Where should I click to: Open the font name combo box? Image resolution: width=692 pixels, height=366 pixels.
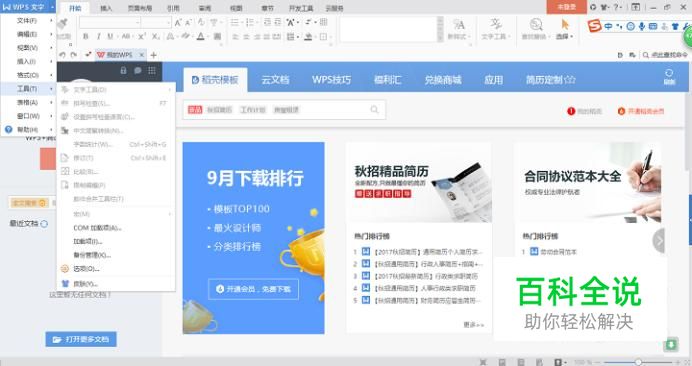pyautogui.click(x=110, y=23)
